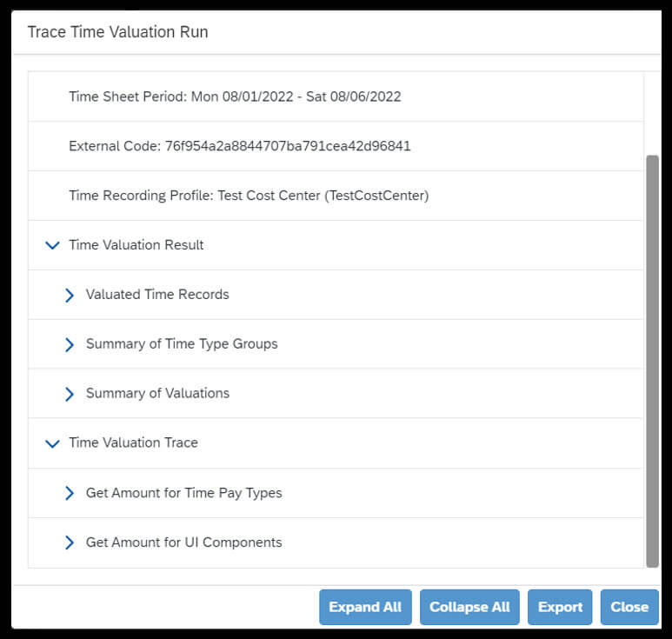Select the External Code row text

pyautogui.click(x=240, y=146)
